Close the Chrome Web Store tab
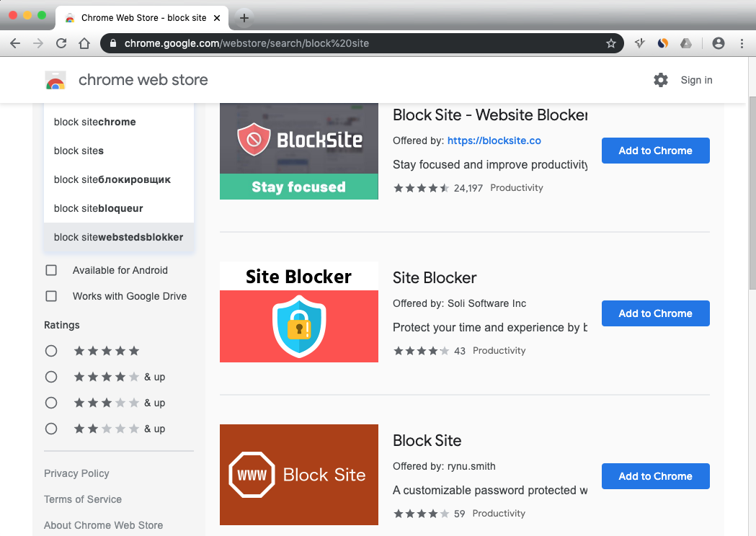 pos(217,18)
